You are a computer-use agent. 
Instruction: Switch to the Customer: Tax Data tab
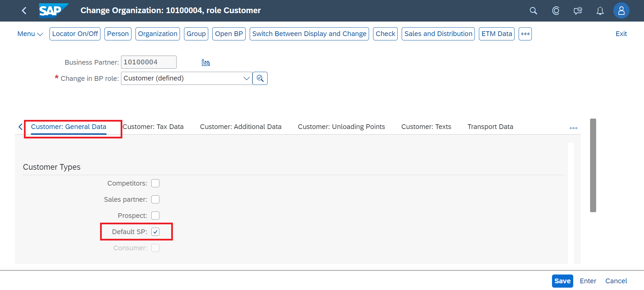click(153, 127)
